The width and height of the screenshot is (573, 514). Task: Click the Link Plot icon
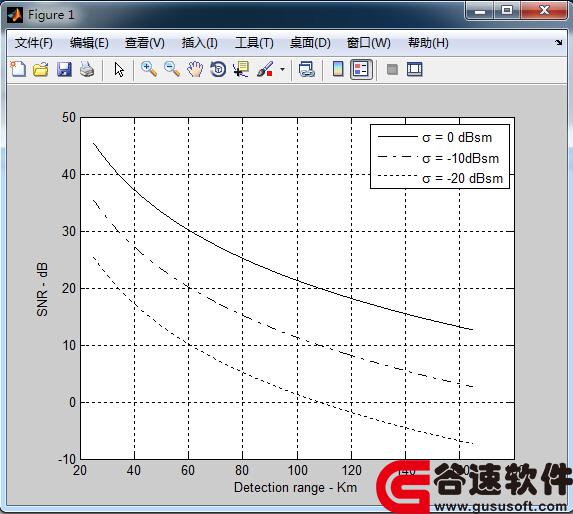[307, 69]
